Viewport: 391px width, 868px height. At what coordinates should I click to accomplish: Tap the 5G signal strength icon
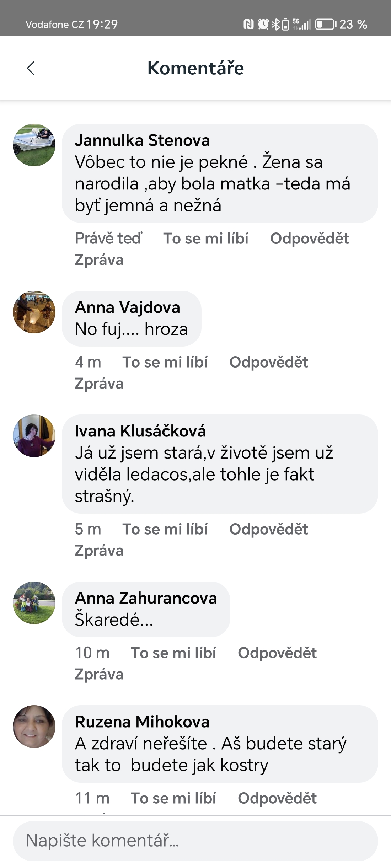point(302,24)
